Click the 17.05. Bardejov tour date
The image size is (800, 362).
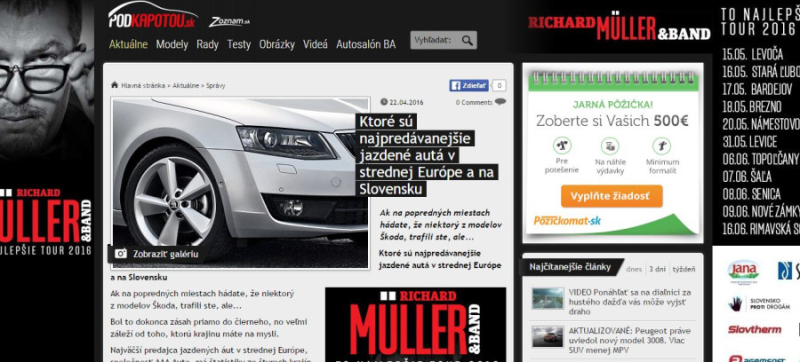(757, 89)
